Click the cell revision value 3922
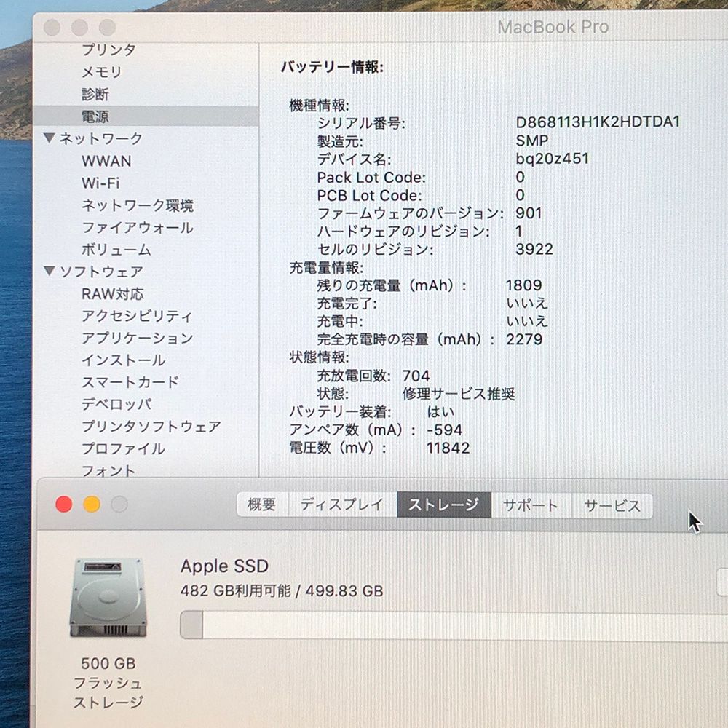The image size is (728, 728). coord(534,249)
